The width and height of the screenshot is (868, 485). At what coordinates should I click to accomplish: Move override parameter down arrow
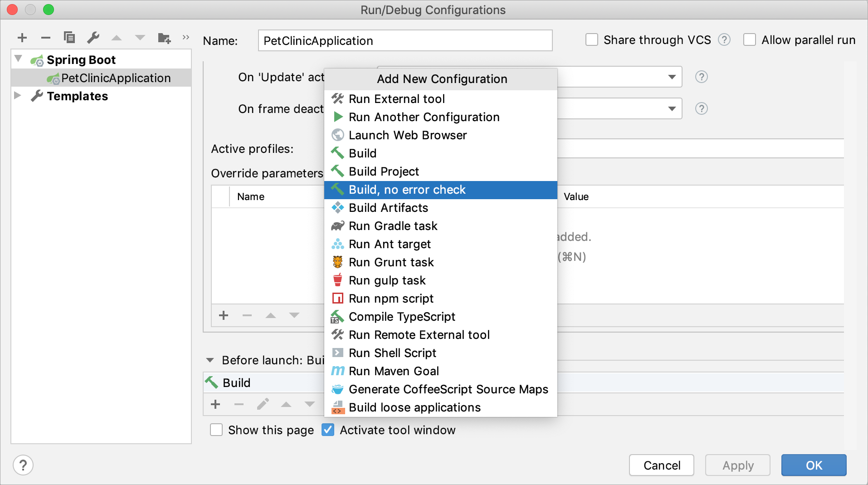tap(294, 315)
